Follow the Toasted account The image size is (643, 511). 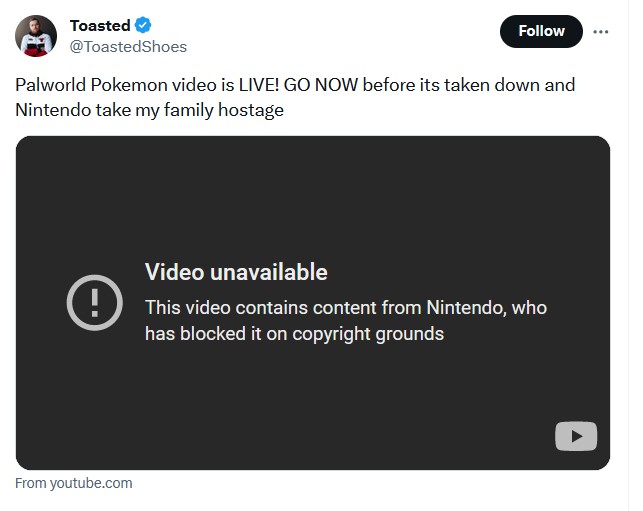click(541, 31)
